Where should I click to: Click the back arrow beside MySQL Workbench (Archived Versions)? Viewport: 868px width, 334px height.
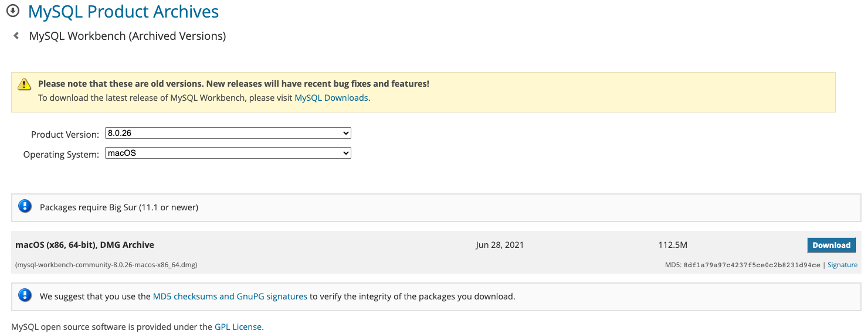pos(16,36)
